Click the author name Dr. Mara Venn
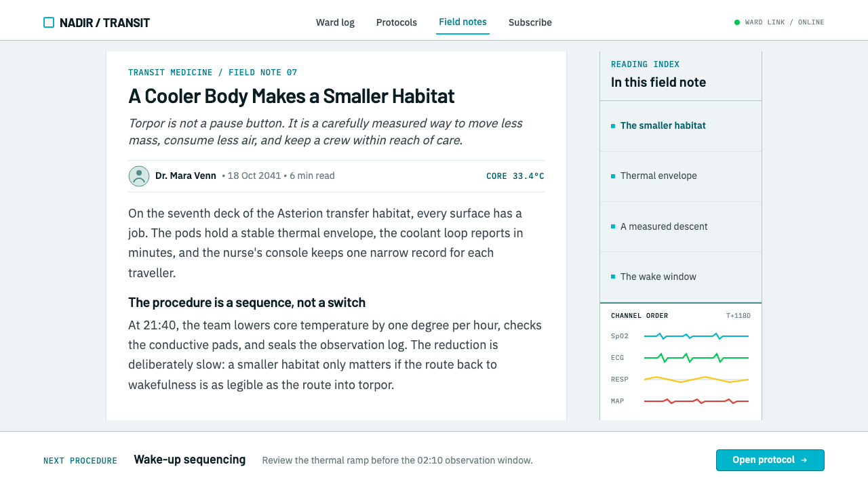This screenshot has width=868, height=488. 186,176
